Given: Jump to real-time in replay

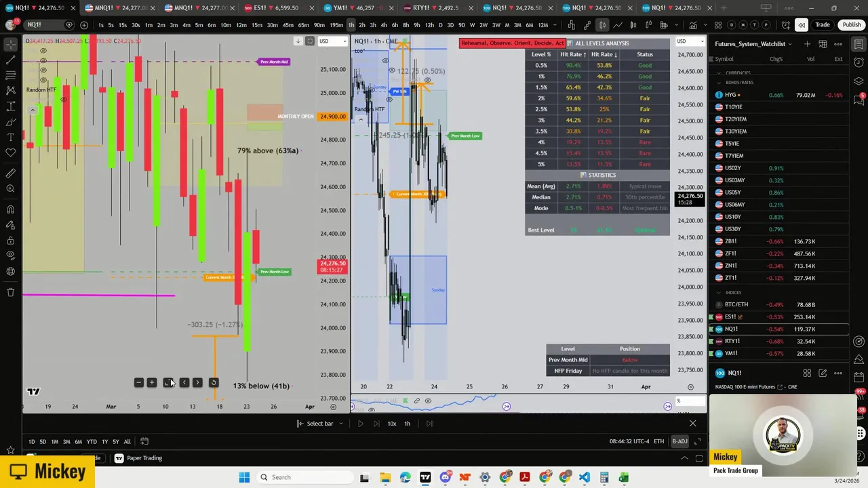Looking at the screenshot, I should [429, 424].
